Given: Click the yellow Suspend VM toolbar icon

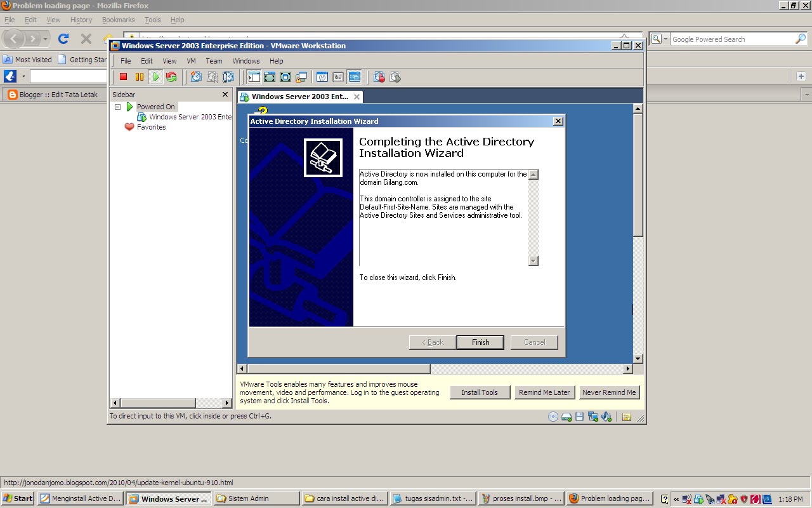Looking at the screenshot, I should coord(140,77).
